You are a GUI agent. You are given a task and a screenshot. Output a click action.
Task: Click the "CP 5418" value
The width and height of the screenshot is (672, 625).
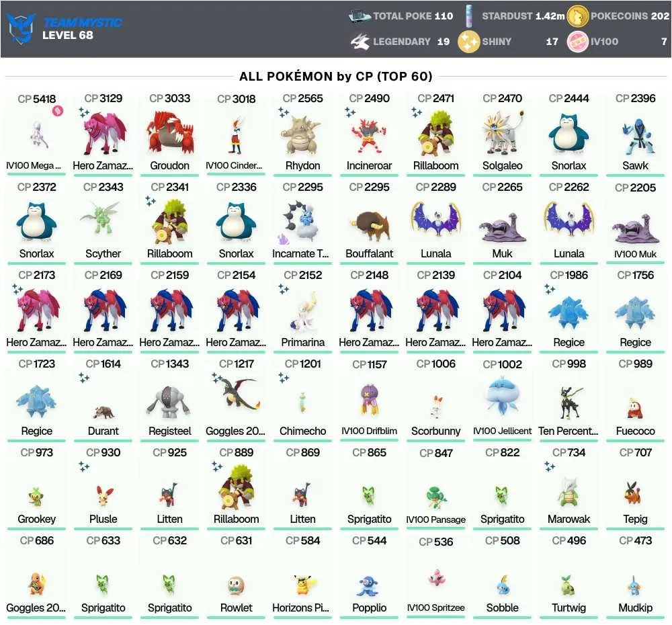click(x=37, y=99)
